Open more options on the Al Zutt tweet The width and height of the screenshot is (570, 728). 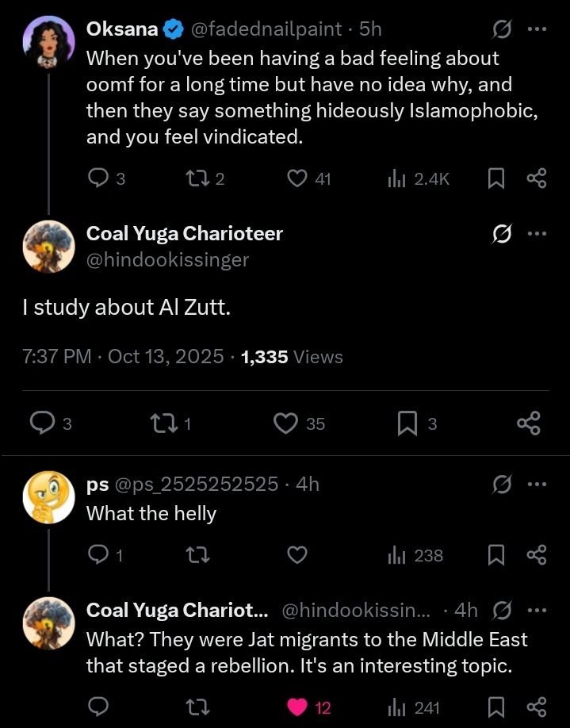pyautogui.click(x=537, y=234)
